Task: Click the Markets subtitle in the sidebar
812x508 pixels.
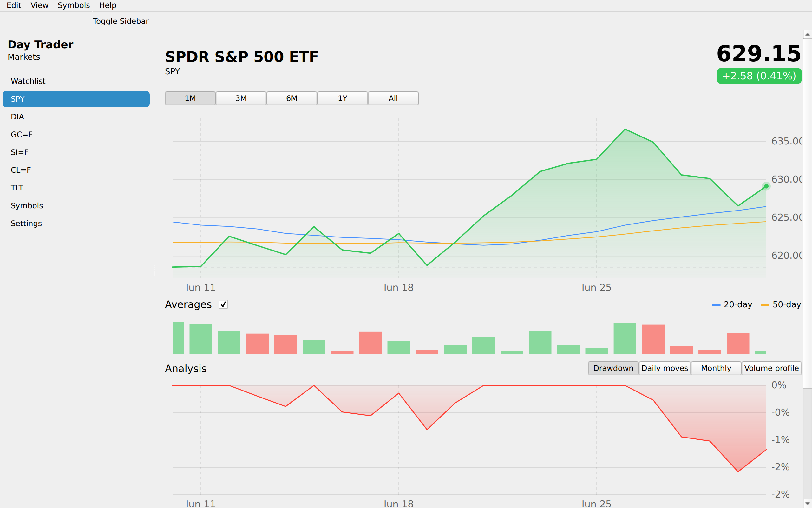Action: 24,57
